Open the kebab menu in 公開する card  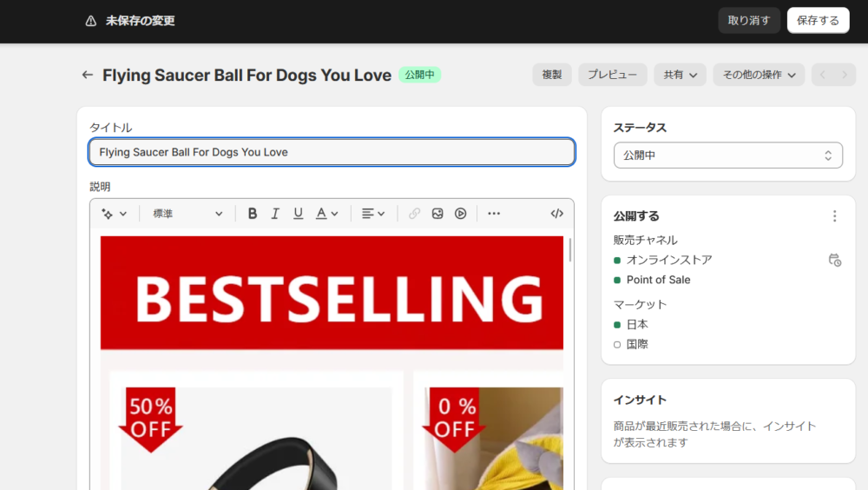pos(834,216)
